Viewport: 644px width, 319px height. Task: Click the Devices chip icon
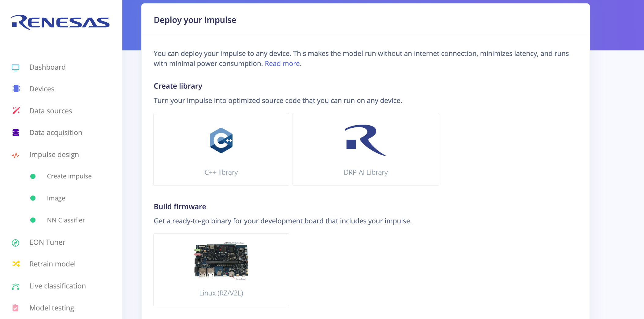click(16, 89)
